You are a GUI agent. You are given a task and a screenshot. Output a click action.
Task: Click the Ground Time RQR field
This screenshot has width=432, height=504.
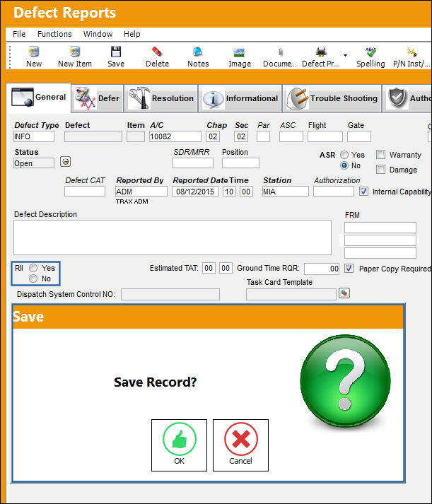[x=322, y=269]
